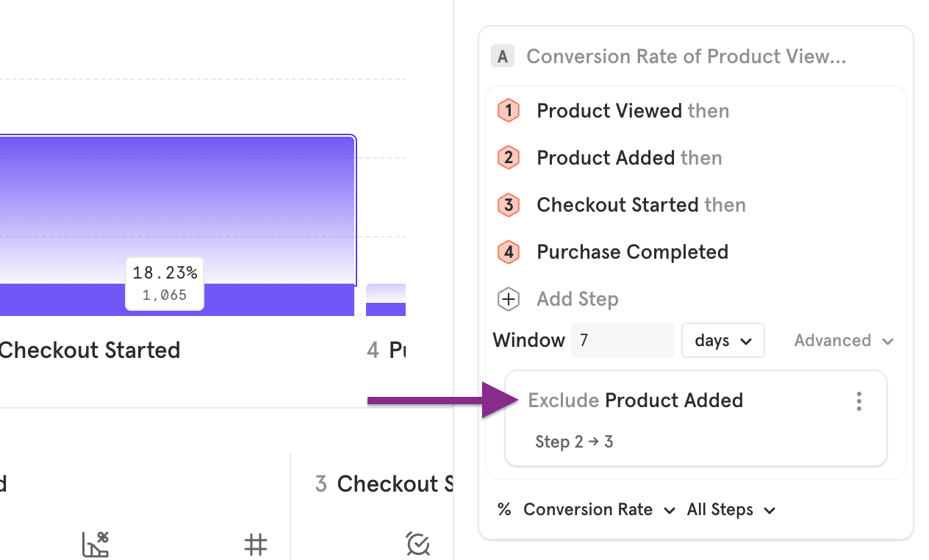
Task: Click the percentage trend chart icon
Action: (95, 544)
